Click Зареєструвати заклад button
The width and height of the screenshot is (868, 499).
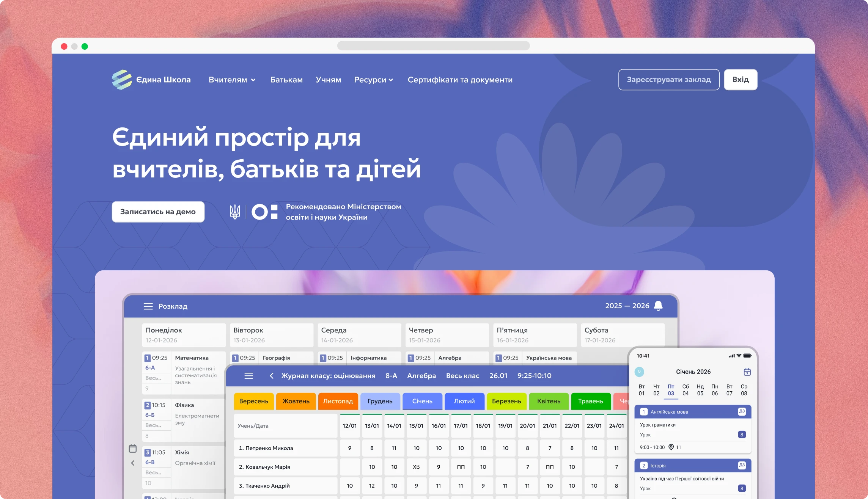click(x=669, y=80)
